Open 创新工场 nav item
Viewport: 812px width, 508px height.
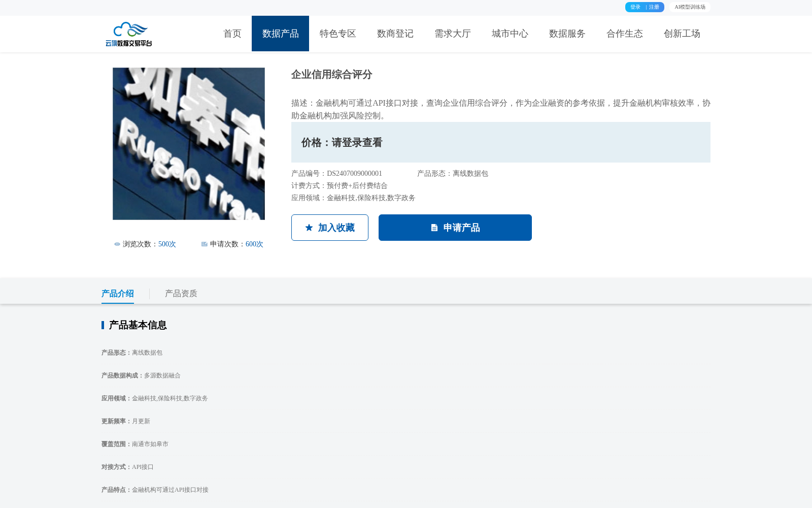682,34
